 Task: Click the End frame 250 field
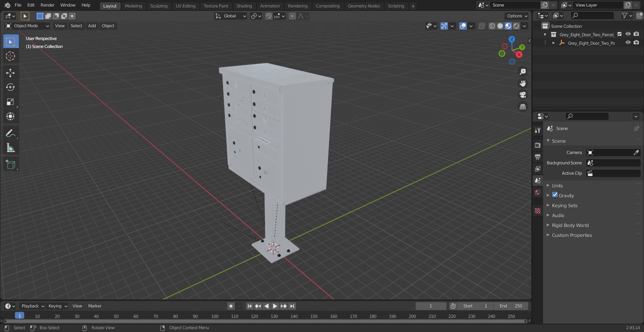click(511, 306)
